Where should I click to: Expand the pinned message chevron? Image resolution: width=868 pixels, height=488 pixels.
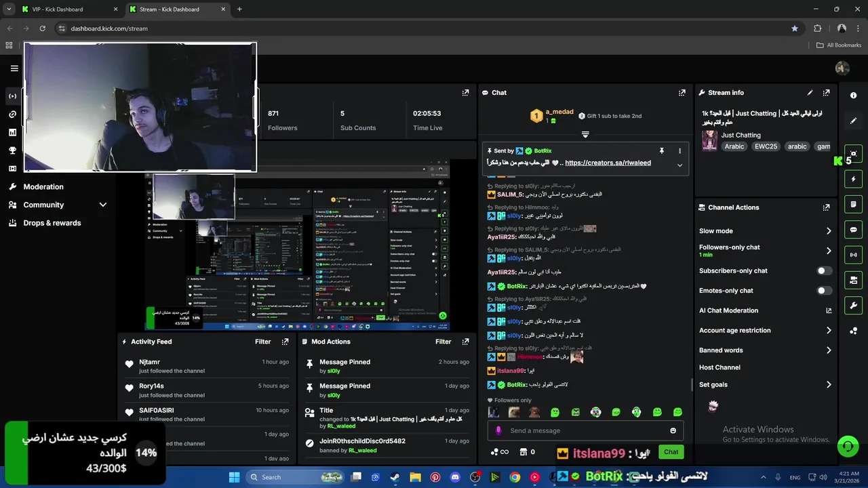tap(679, 165)
